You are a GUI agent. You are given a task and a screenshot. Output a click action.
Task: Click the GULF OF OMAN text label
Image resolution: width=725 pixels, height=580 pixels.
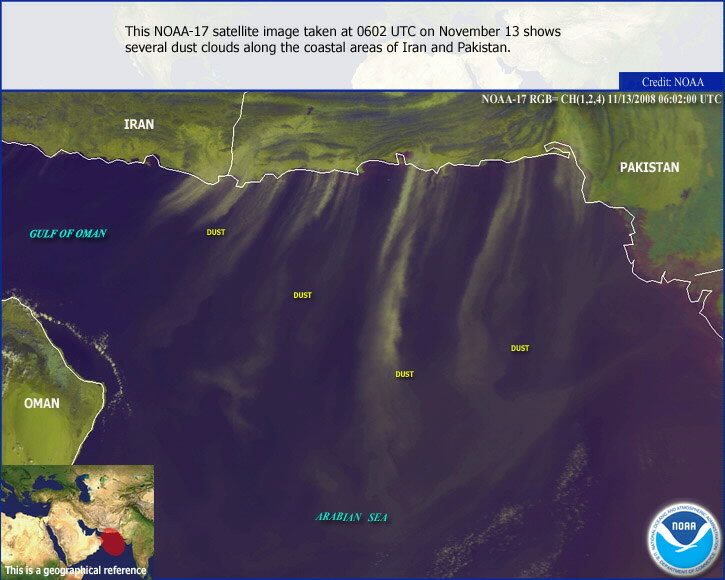tap(67, 233)
